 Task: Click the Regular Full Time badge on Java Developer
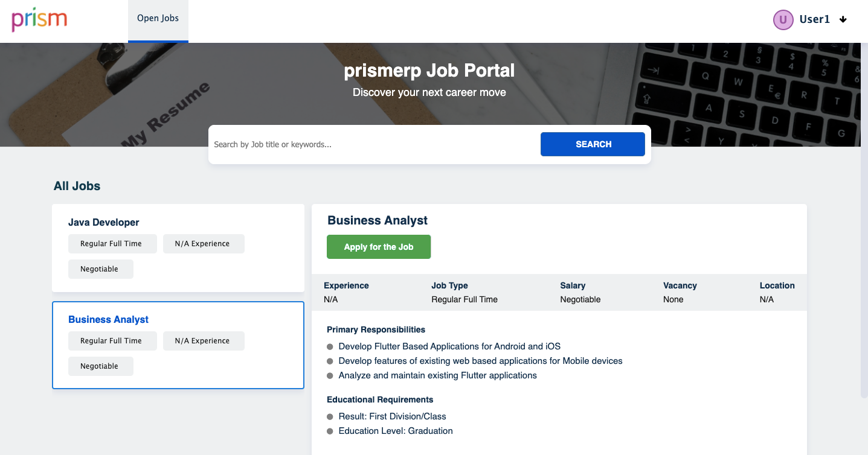112,243
